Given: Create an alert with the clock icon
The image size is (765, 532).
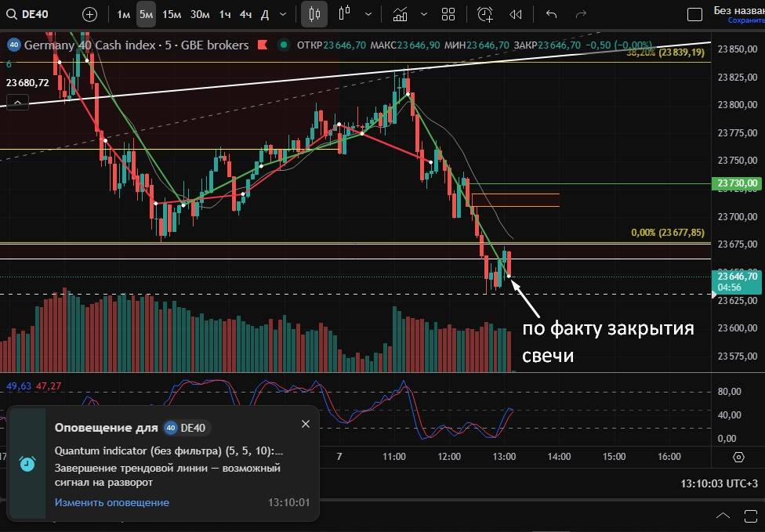Looking at the screenshot, I should point(485,14).
